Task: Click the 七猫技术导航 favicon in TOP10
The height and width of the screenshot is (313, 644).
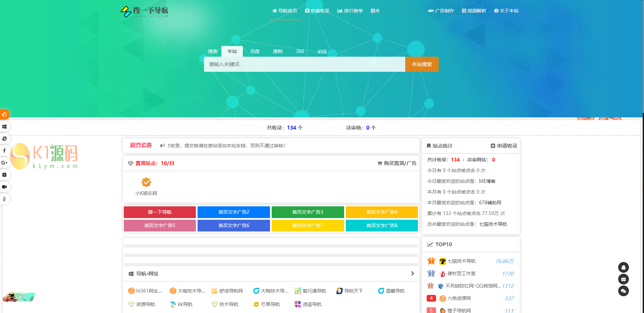Action: (x=443, y=261)
